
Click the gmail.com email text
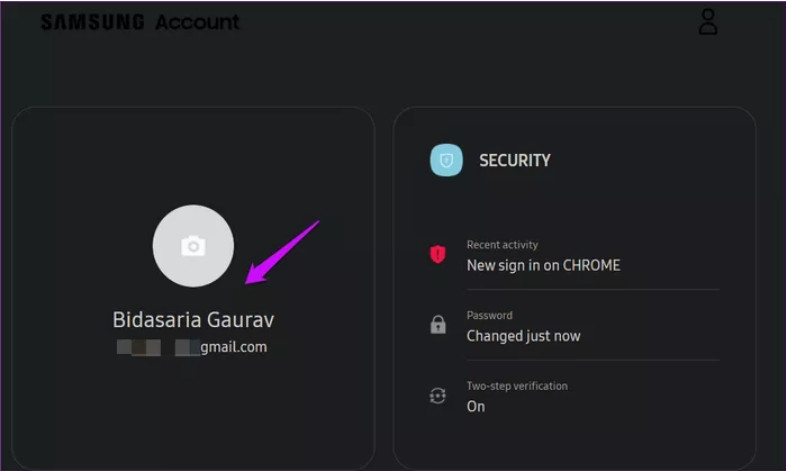233,347
